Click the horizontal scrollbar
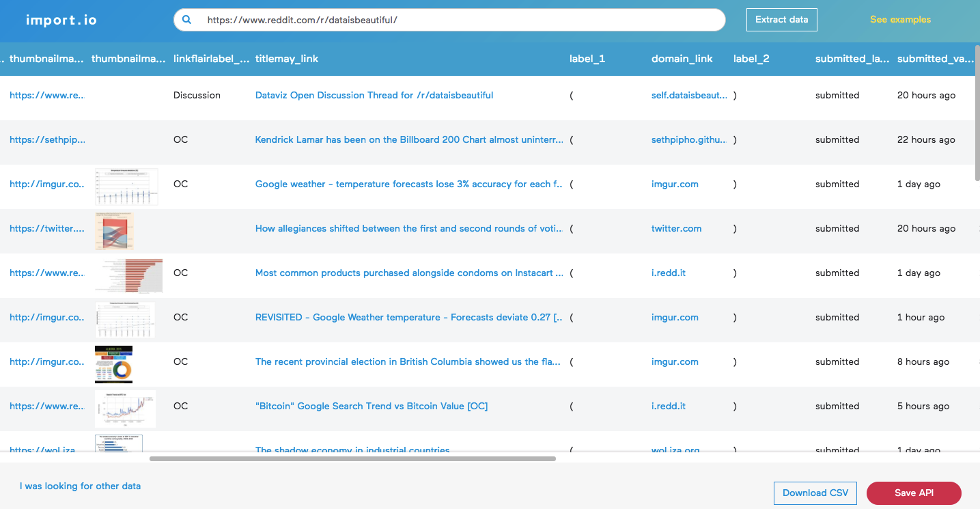This screenshot has height=509, width=980. tap(352, 458)
